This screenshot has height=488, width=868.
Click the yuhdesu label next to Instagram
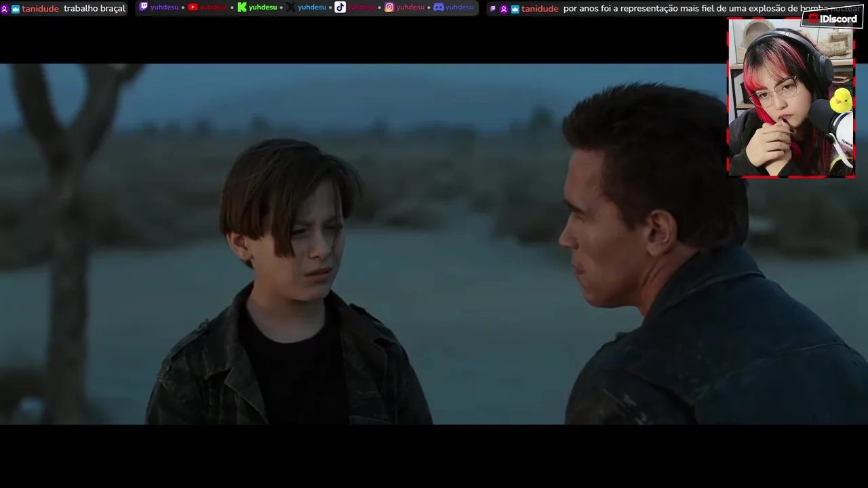click(410, 7)
